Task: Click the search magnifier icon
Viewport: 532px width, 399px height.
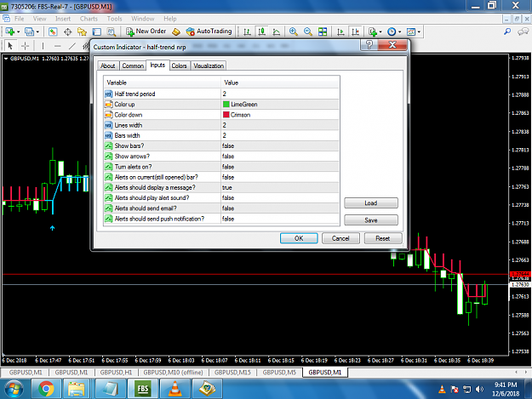Action: click(x=507, y=31)
